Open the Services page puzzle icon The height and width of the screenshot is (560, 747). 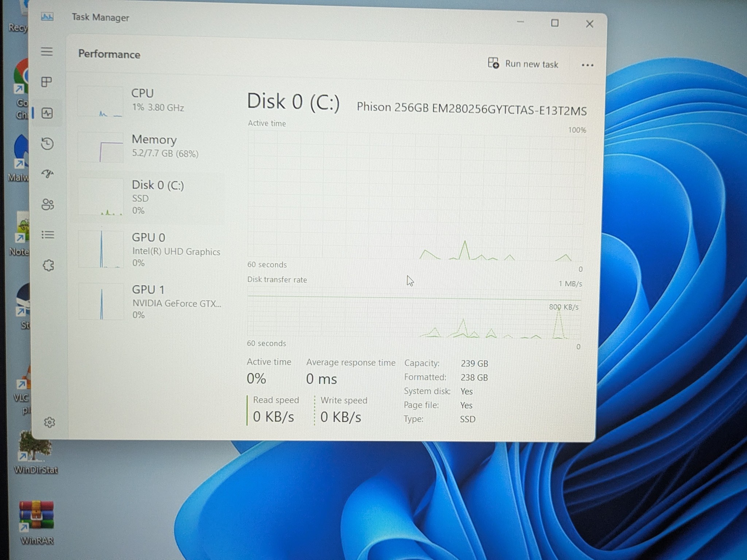49,265
